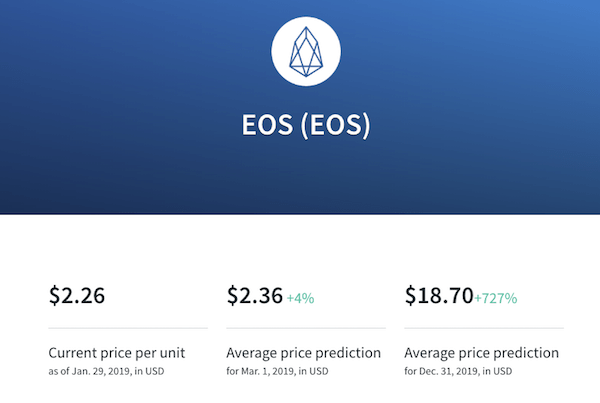This screenshot has width=600, height=403.
Task: Click Average price prediction label for Dec. 31
Action: [x=481, y=353]
